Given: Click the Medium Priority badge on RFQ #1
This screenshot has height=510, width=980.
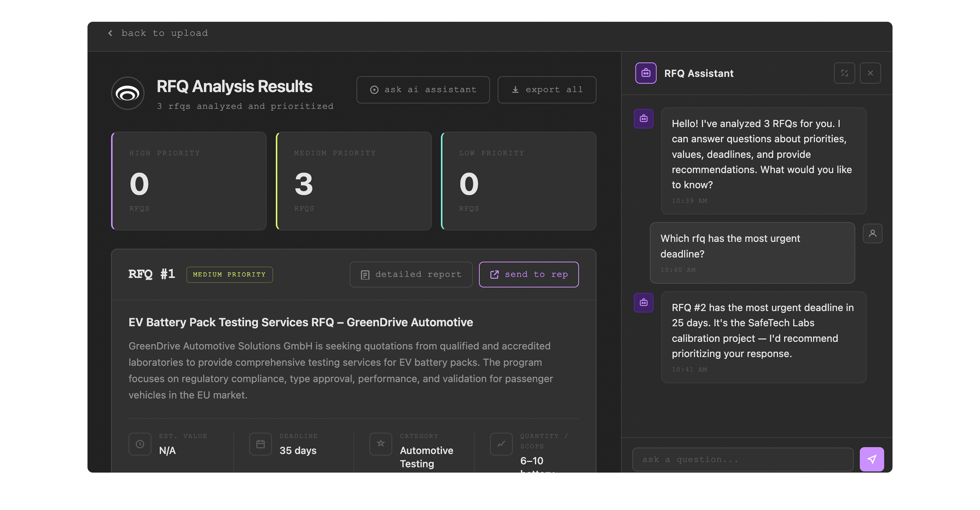Looking at the screenshot, I should pyautogui.click(x=229, y=274).
